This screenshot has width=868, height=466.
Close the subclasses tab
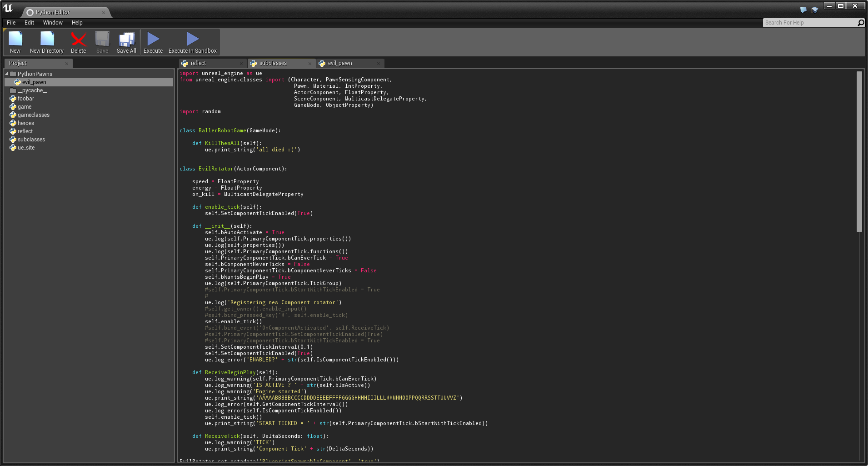tap(310, 63)
